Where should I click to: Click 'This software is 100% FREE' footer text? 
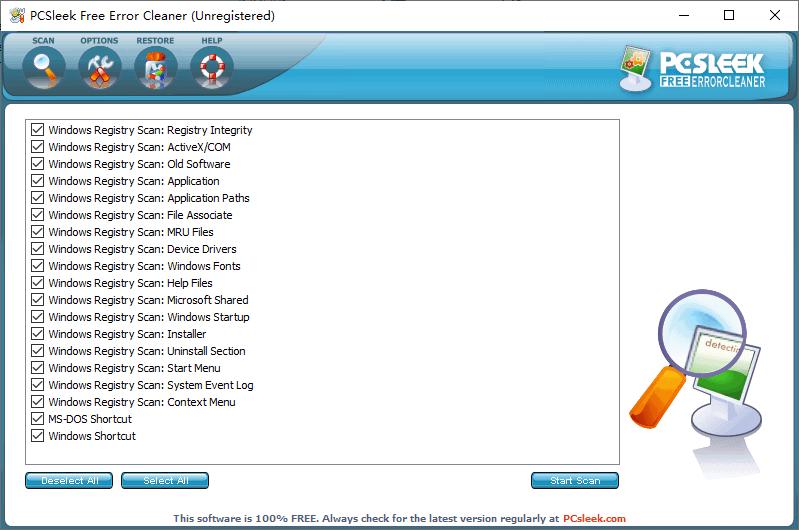246,518
